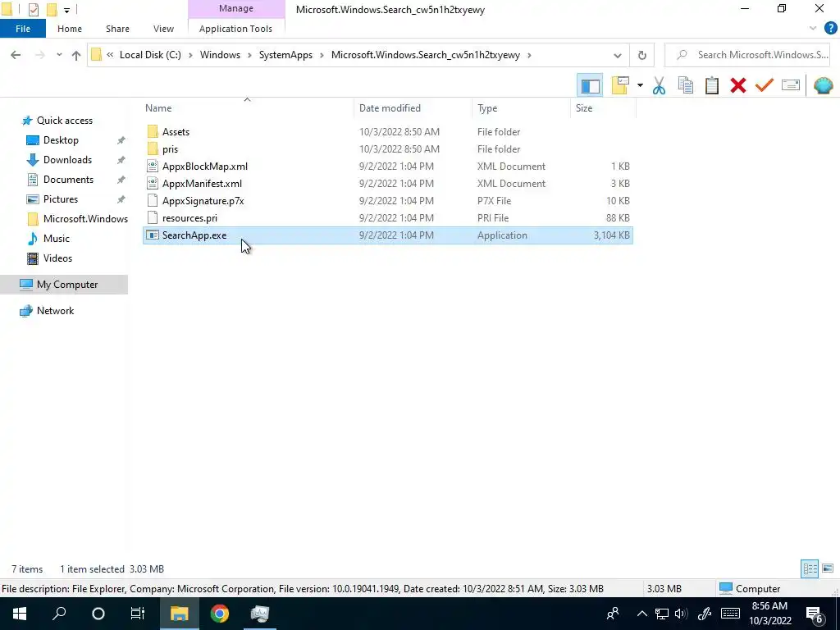Open the Application Tools tab
840x630 pixels.
(x=235, y=29)
